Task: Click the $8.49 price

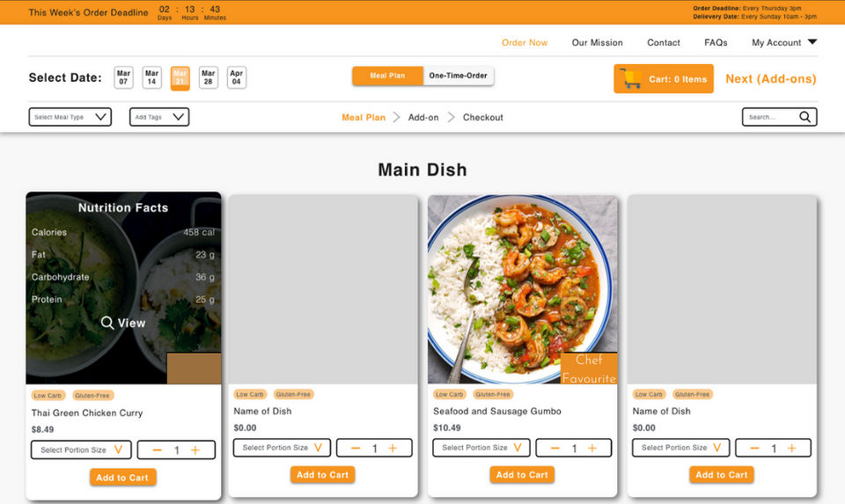Action: click(42, 429)
